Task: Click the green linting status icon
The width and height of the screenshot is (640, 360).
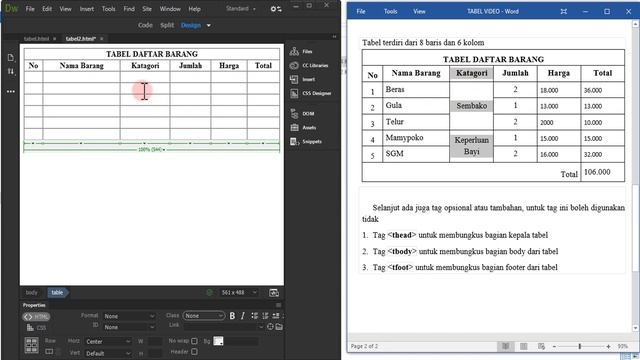Action: (210, 292)
